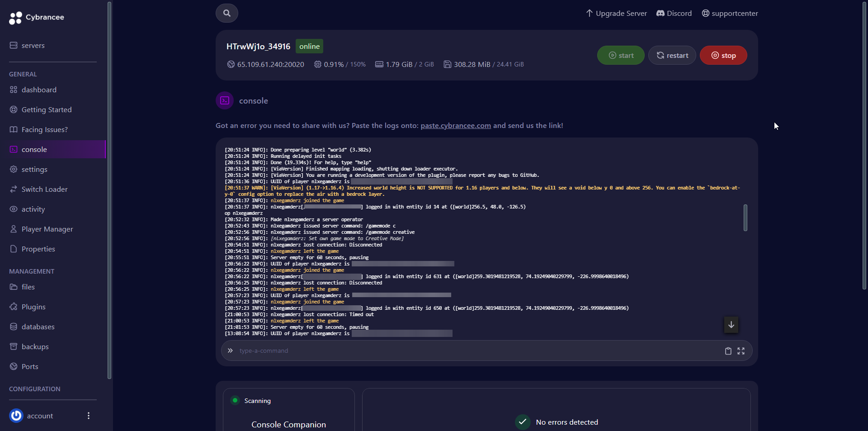Viewport: 868px width, 431px height.
Task: Click the online status badge
Action: click(x=309, y=46)
